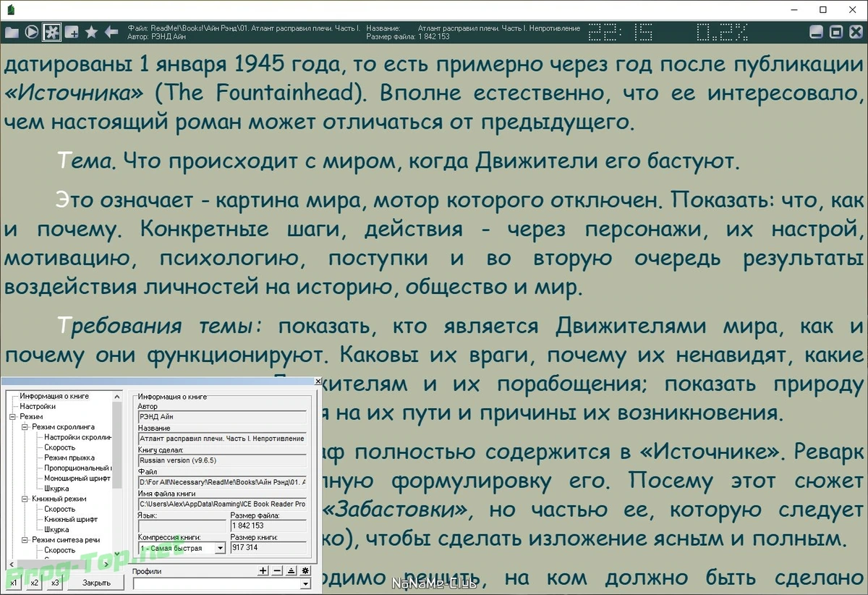Click the reader's restore window icon
Viewport: 868px width, 595px height.
click(835, 32)
